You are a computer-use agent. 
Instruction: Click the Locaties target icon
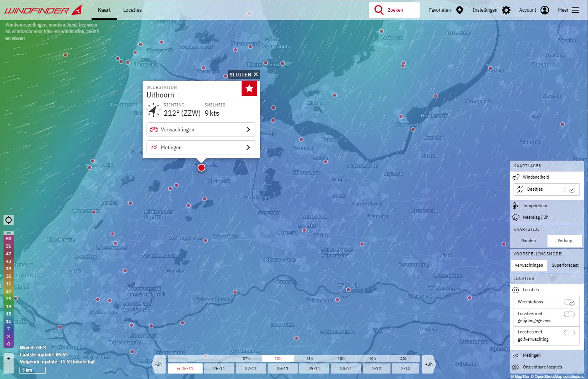pyautogui.click(x=516, y=290)
